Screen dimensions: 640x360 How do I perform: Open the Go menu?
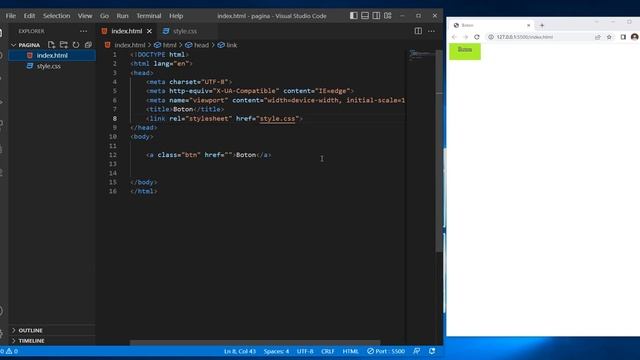pyautogui.click(x=104, y=16)
